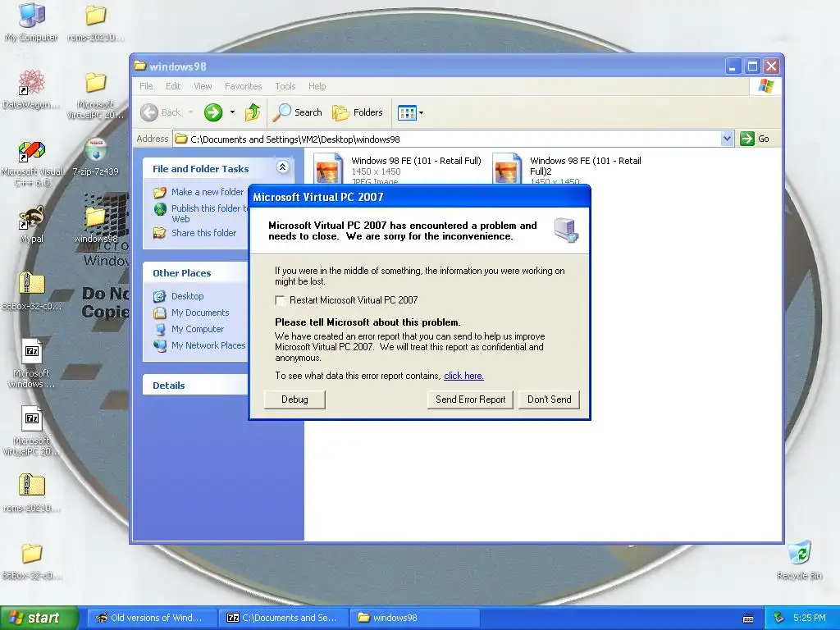
Task: Click the Go button beside address bar
Action: pyautogui.click(x=755, y=139)
